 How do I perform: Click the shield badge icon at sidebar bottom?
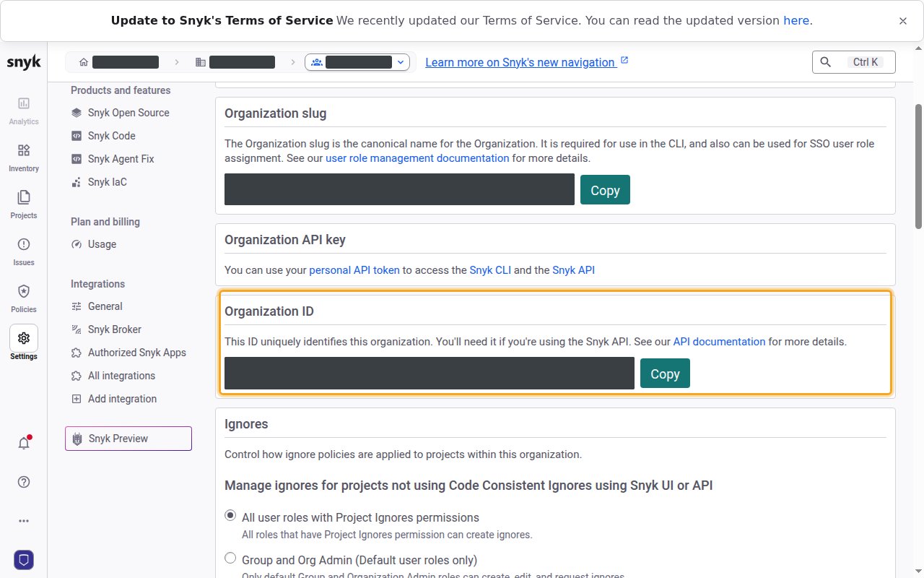tap(24, 559)
